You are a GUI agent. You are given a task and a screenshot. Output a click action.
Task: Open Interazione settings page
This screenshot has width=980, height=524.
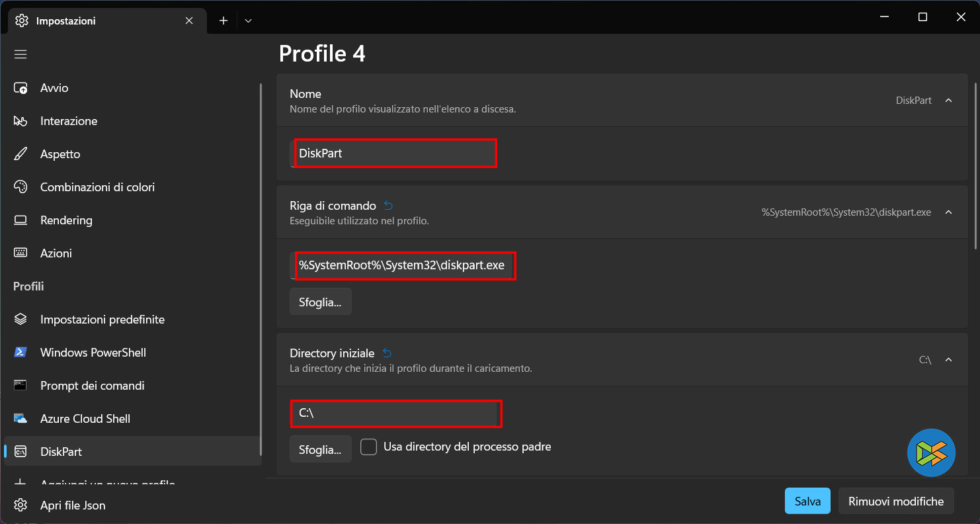[68, 121]
